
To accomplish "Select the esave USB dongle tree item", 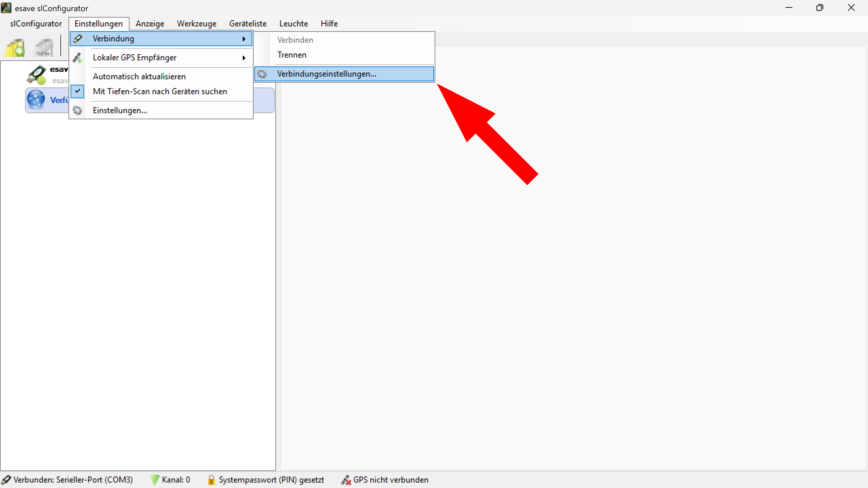I will pos(47,75).
